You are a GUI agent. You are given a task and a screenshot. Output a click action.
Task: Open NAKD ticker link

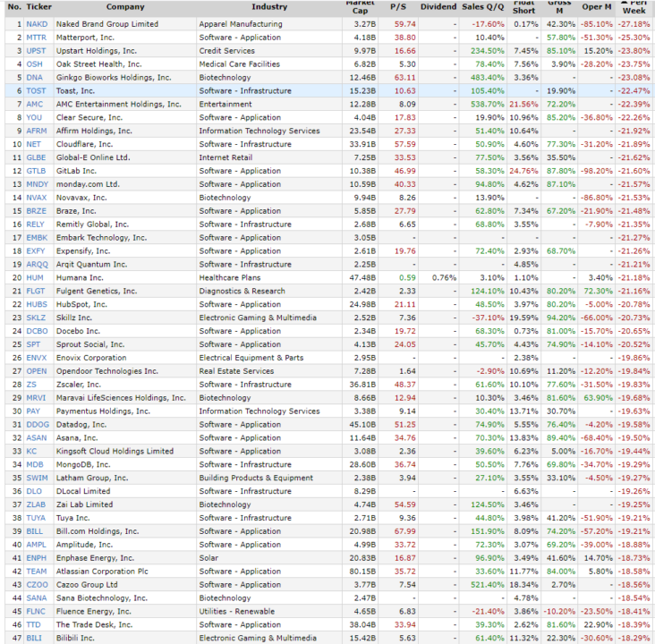pos(37,24)
